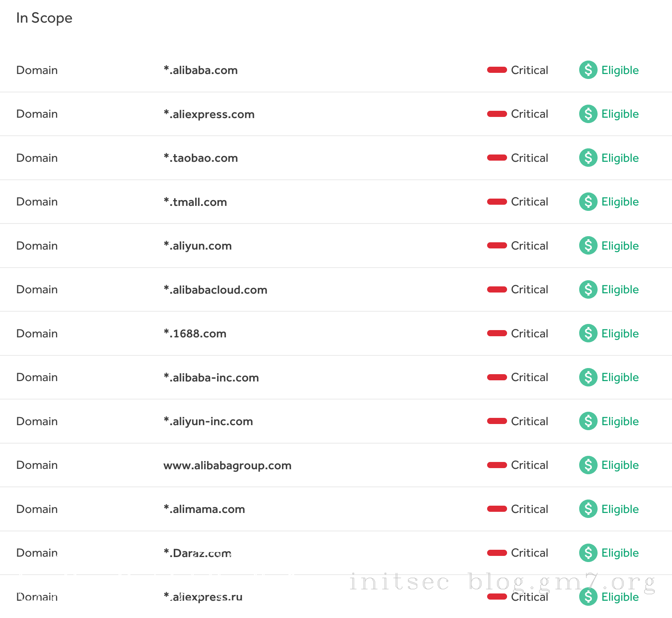Click the *.Daraz.com domain name
The width and height of the screenshot is (672, 618).
pyautogui.click(x=198, y=553)
